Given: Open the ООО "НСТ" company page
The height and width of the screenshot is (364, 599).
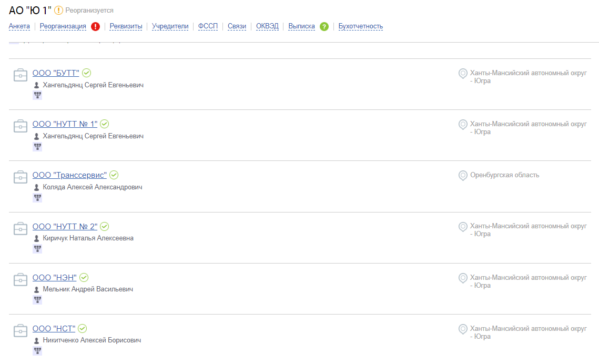Looking at the screenshot, I should pyautogui.click(x=54, y=328).
